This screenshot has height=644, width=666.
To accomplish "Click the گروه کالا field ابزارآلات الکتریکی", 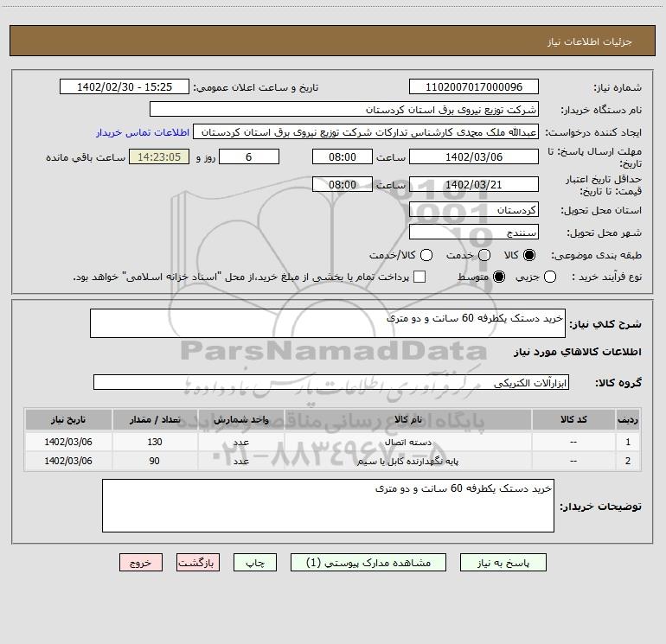I will coord(331,382).
